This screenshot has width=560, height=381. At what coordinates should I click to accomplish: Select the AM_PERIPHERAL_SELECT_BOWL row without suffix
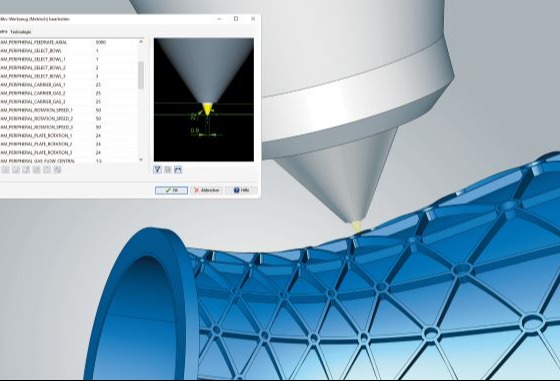click(69, 51)
